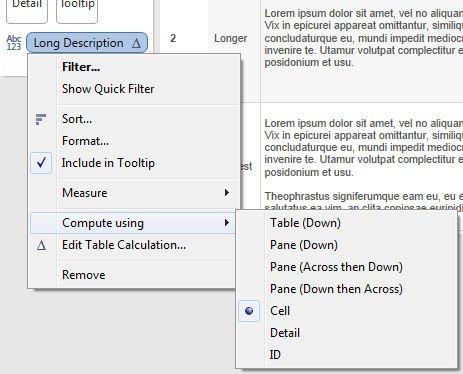Image resolution: width=463 pixels, height=374 pixels.
Task: Expand the Measure submenu arrow
Action: point(227,193)
